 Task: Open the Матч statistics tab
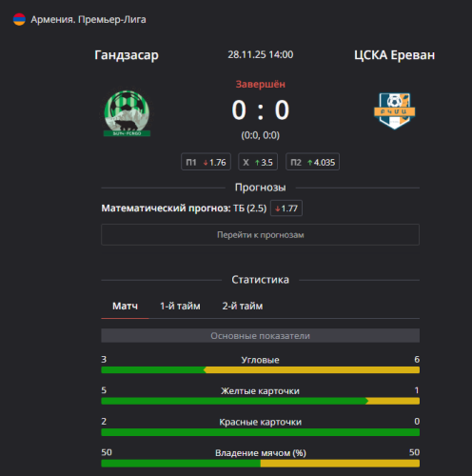click(125, 307)
